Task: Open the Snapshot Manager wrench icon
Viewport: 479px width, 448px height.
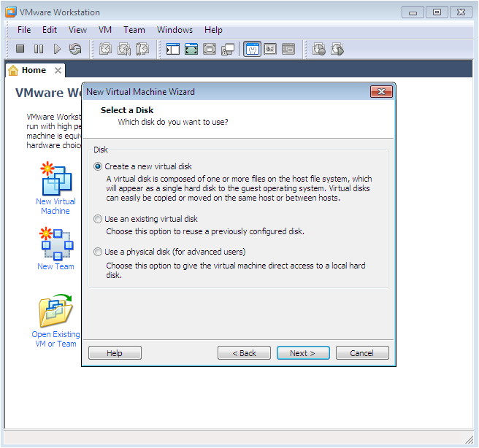Action: [x=142, y=49]
